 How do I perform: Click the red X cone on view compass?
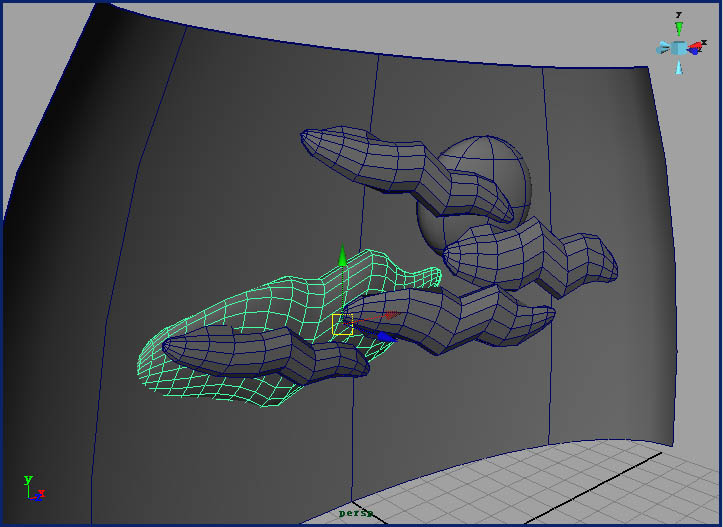pyautogui.click(x=699, y=45)
